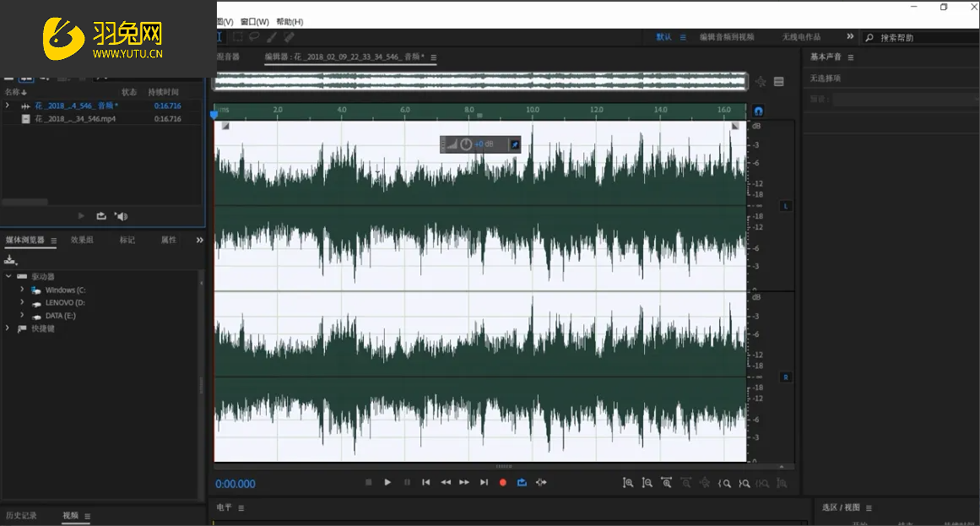The image size is (980, 526).
Task: Open the 窗口(W) menu
Action: 254,22
